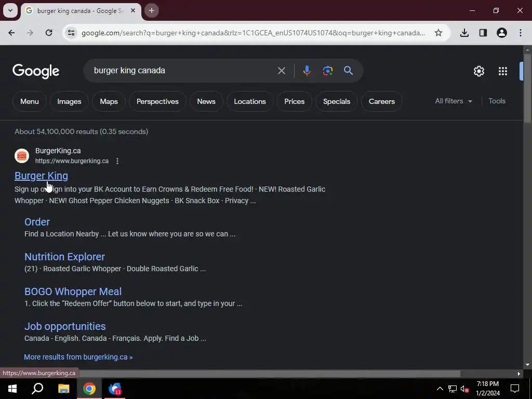Viewport: 532px width, 399px height.
Task: Open the Nutrition Explorer sitelink
Action: pyautogui.click(x=64, y=257)
